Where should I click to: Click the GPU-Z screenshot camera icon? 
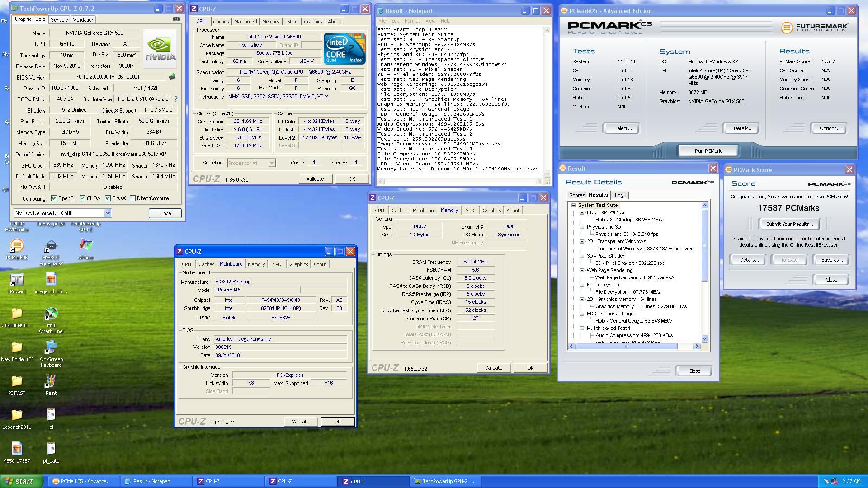176,19
